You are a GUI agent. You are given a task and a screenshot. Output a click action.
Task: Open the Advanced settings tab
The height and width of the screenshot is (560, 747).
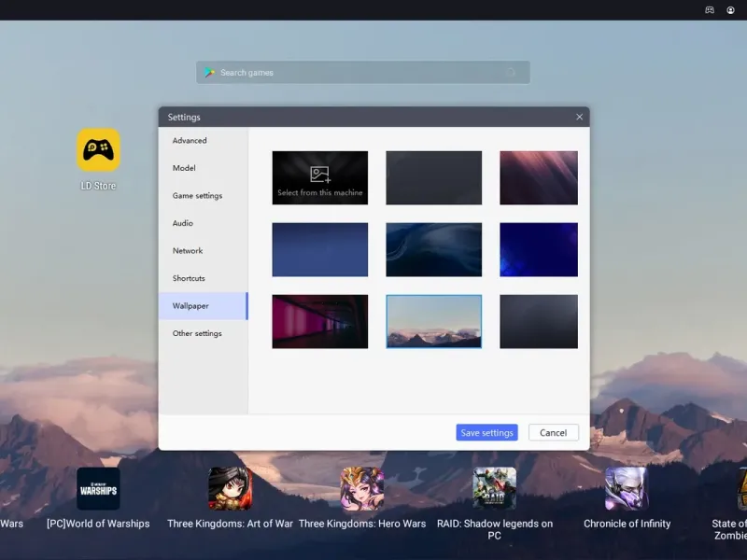[x=204, y=141]
